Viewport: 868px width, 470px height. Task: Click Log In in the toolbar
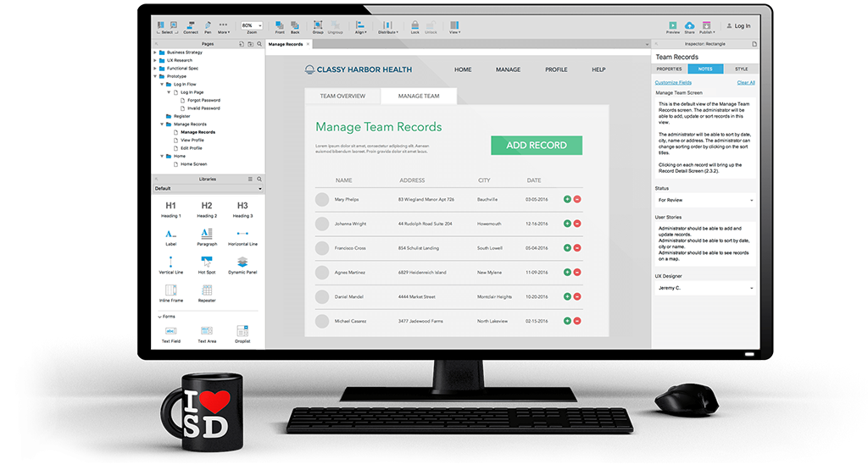click(x=738, y=26)
